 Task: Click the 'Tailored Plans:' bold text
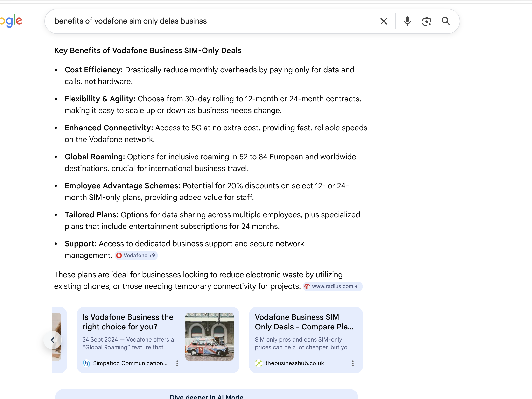[x=91, y=215]
